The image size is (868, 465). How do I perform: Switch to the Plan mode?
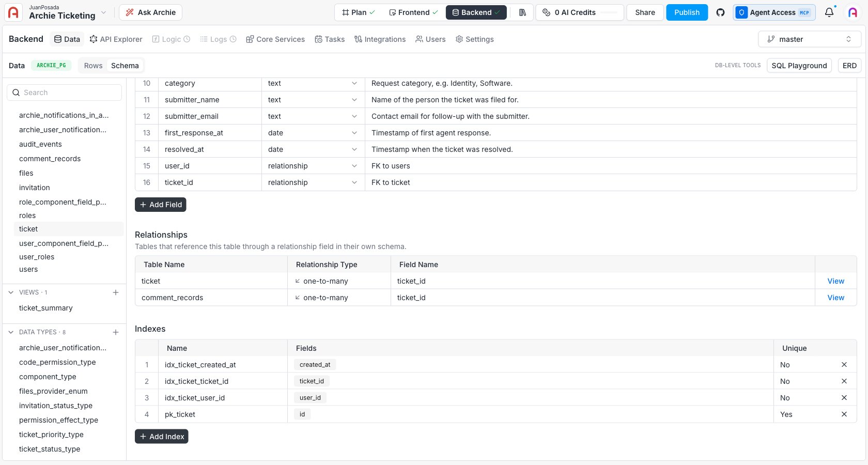[x=358, y=12]
